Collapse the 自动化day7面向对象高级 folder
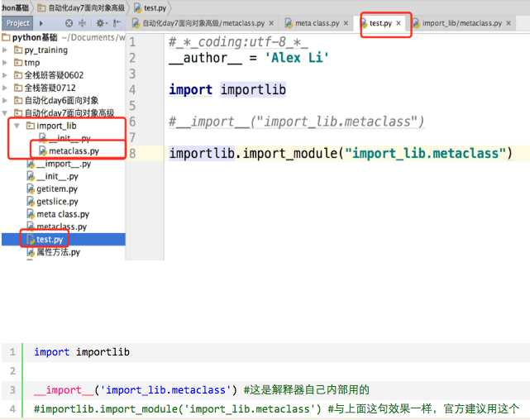Viewport: 530px width, 420px height. tap(5, 113)
